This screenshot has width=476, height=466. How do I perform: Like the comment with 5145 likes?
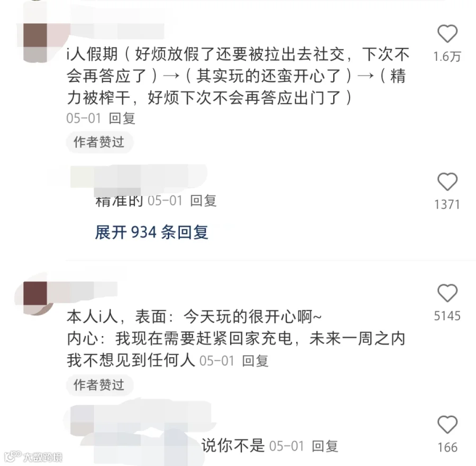(x=447, y=293)
